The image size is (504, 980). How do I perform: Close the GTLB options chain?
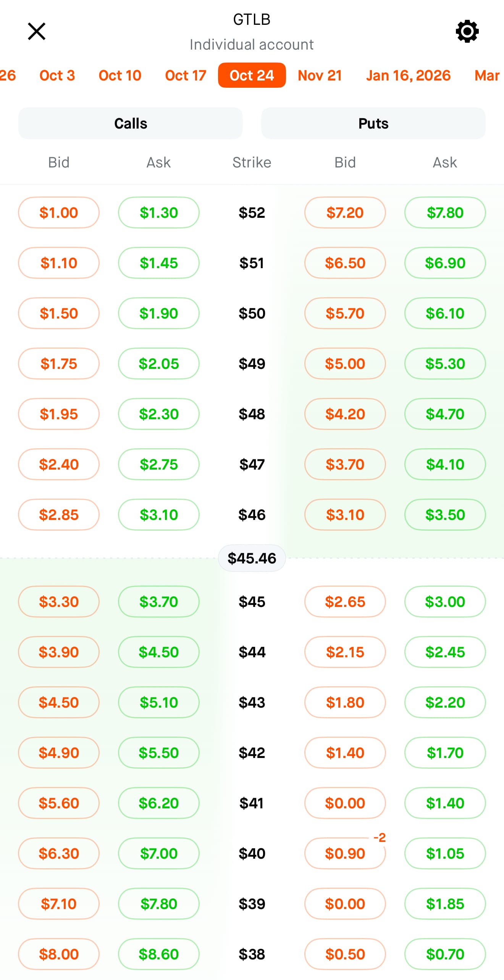point(37,31)
